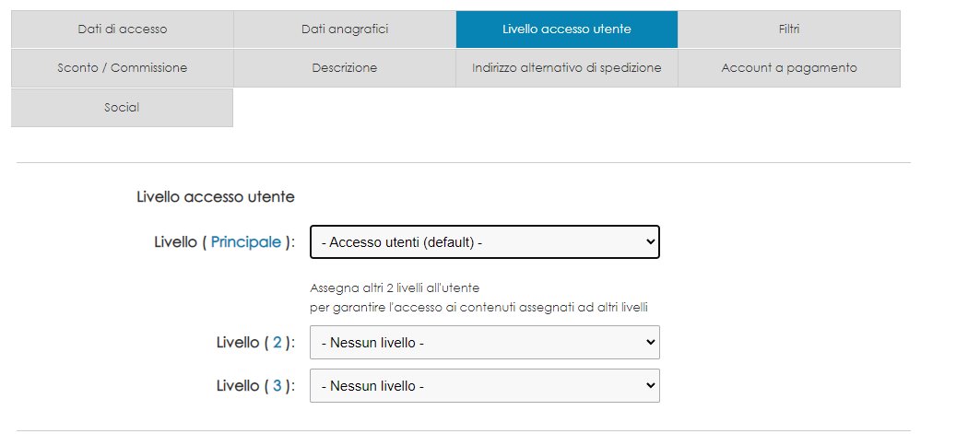Click the Assegna altri 2 livelli all'utente hint

tap(395, 288)
